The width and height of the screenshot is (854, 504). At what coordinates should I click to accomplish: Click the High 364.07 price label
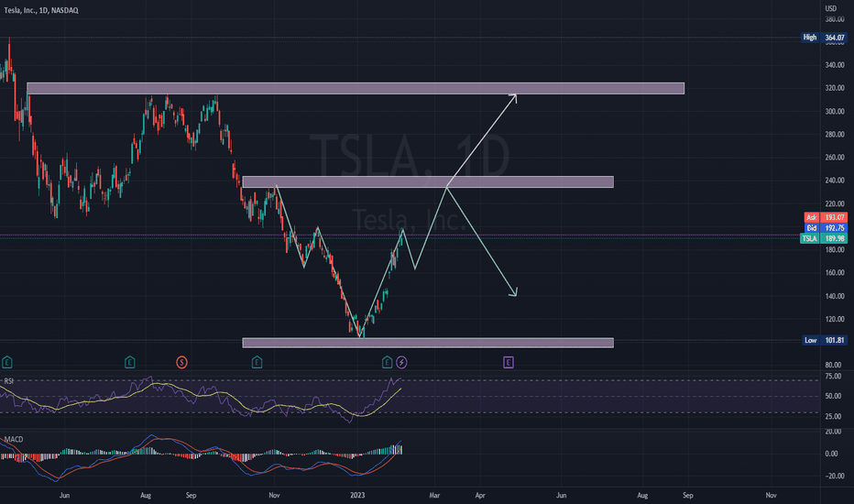[x=824, y=38]
